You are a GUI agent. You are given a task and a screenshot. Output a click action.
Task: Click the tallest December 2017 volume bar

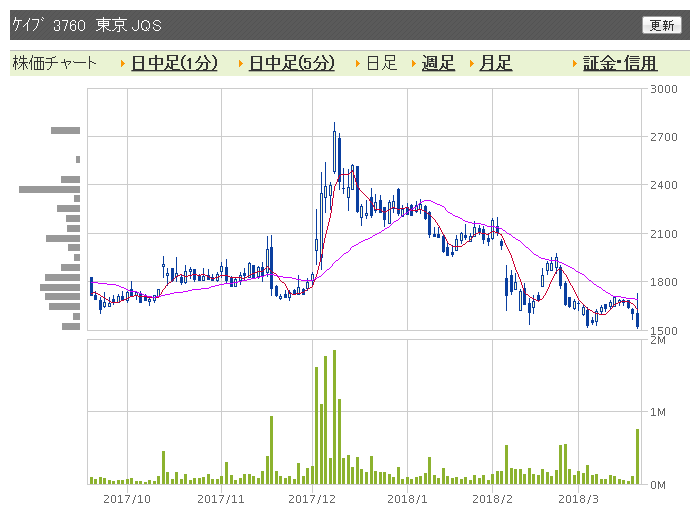coord(334,417)
